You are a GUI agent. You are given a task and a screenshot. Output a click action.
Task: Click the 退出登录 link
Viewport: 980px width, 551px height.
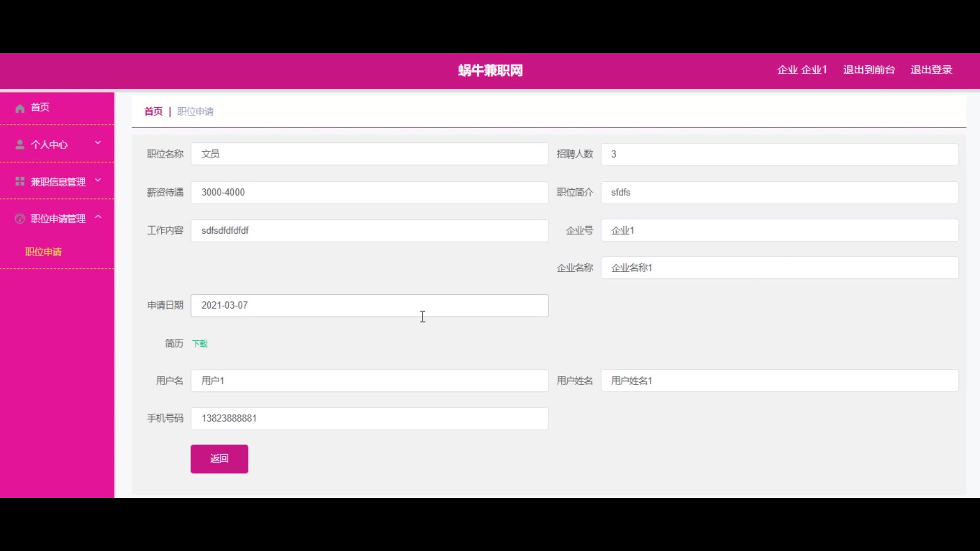931,70
